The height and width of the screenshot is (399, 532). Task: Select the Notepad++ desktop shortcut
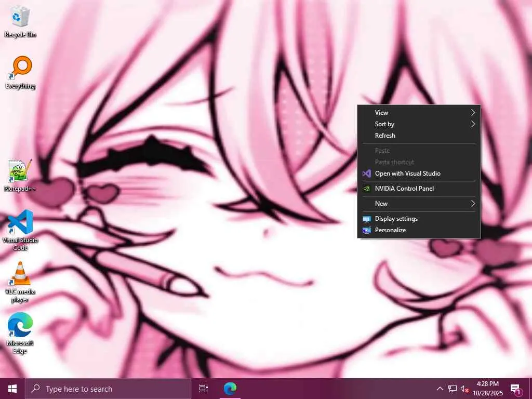(20, 176)
